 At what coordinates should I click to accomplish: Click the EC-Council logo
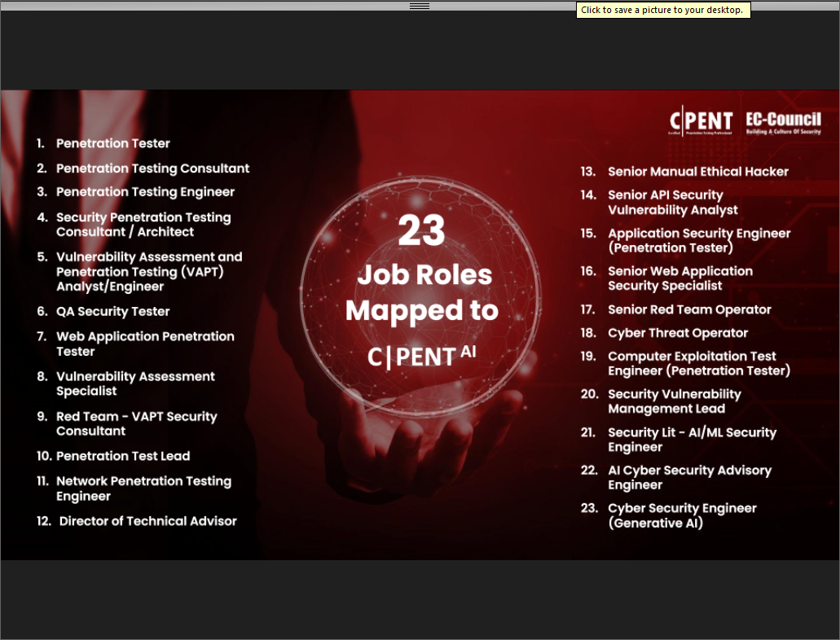(783, 123)
